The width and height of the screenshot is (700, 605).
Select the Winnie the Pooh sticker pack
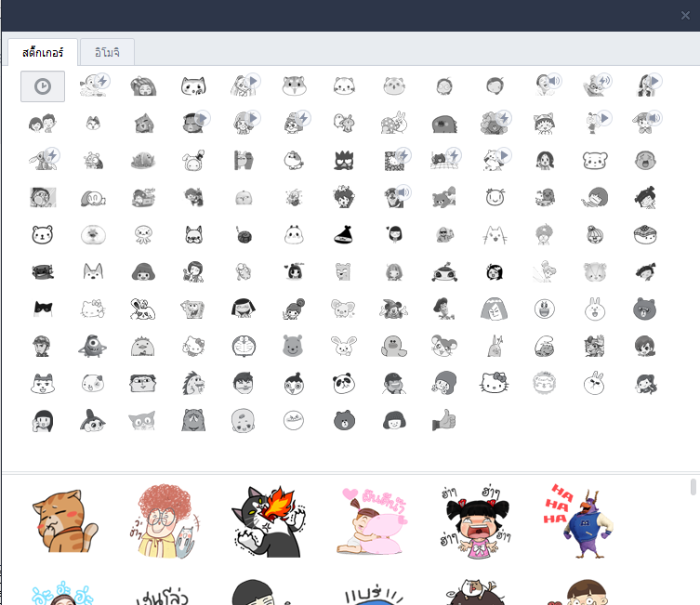tap(294, 347)
